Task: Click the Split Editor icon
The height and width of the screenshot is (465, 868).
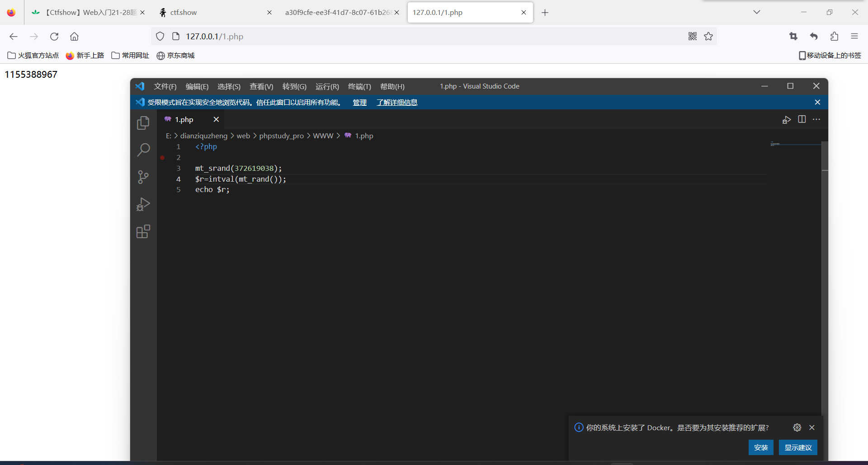Action: click(802, 119)
